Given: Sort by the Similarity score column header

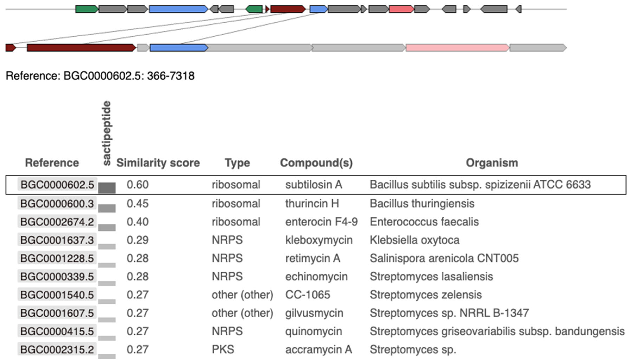Looking at the screenshot, I should coord(158,163).
